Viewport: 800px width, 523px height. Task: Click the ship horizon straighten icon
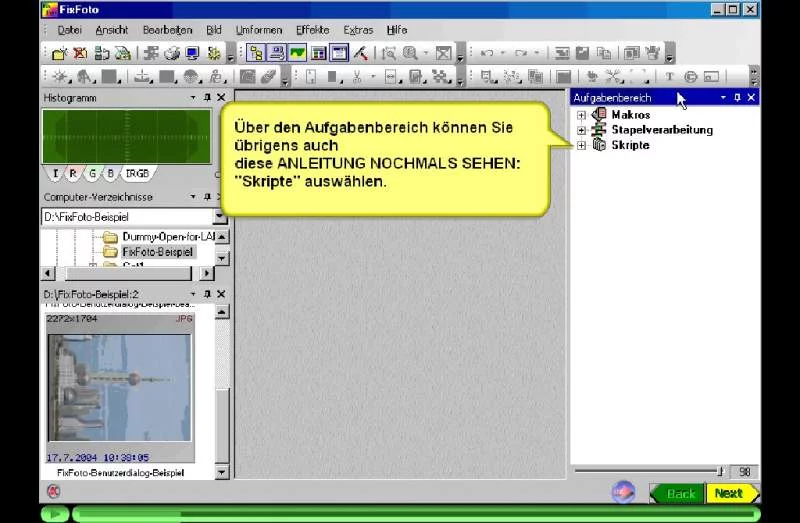[x=143, y=77]
